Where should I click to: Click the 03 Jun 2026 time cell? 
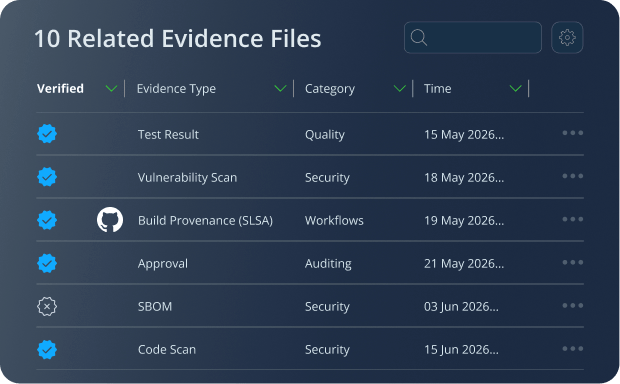click(461, 307)
